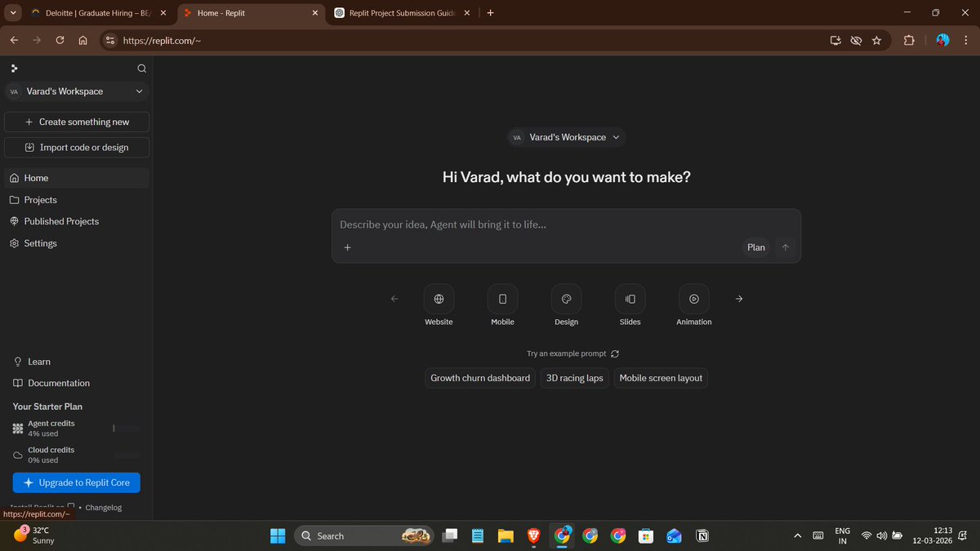
Task: Open Published Projects in the sidebar
Action: 77,221
